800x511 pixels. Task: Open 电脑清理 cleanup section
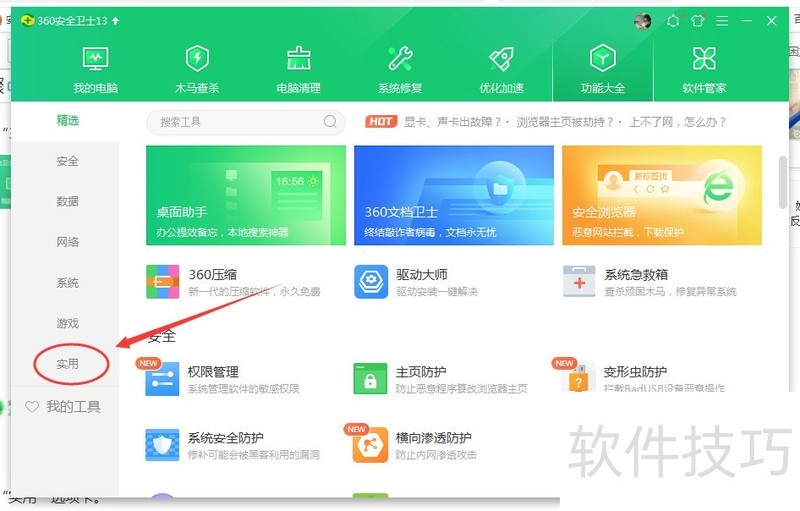point(298,70)
